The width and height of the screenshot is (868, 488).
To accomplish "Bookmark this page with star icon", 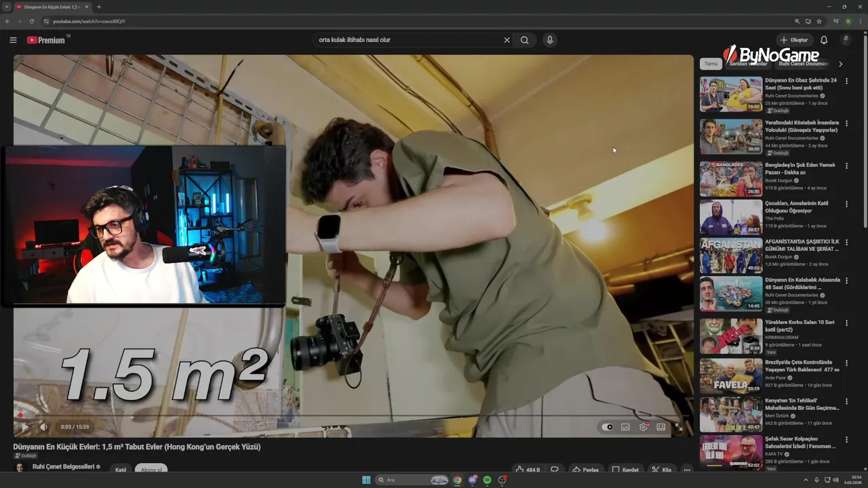I will 819,21.
